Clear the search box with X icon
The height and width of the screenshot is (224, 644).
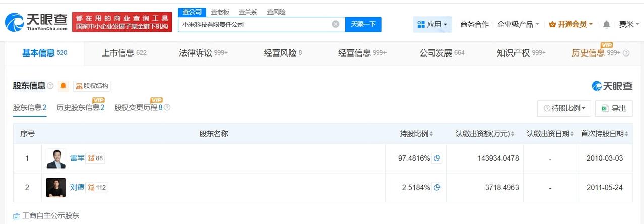336,24
